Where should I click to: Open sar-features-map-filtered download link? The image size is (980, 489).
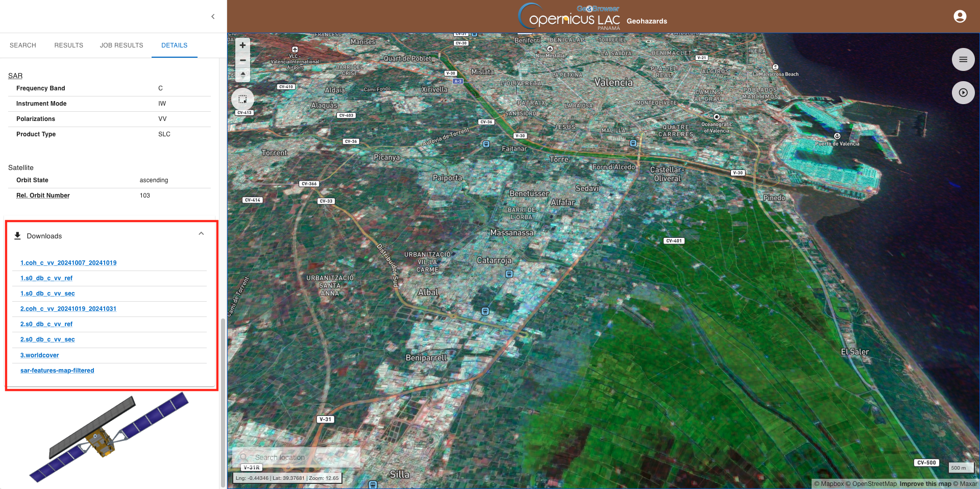click(x=57, y=371)
